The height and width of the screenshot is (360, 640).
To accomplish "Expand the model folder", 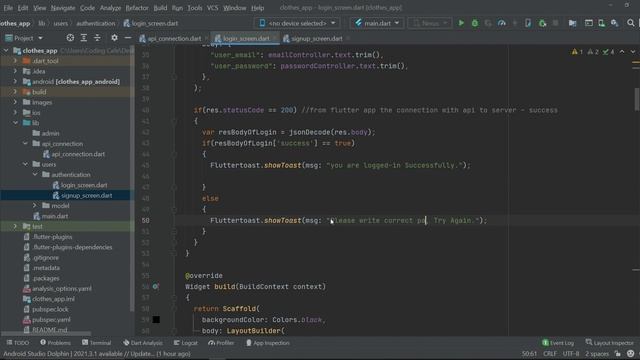I will point(35,206).
